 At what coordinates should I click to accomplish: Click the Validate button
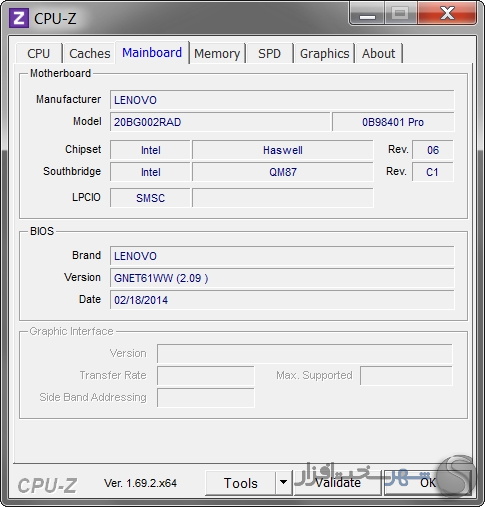click(337, 483)
